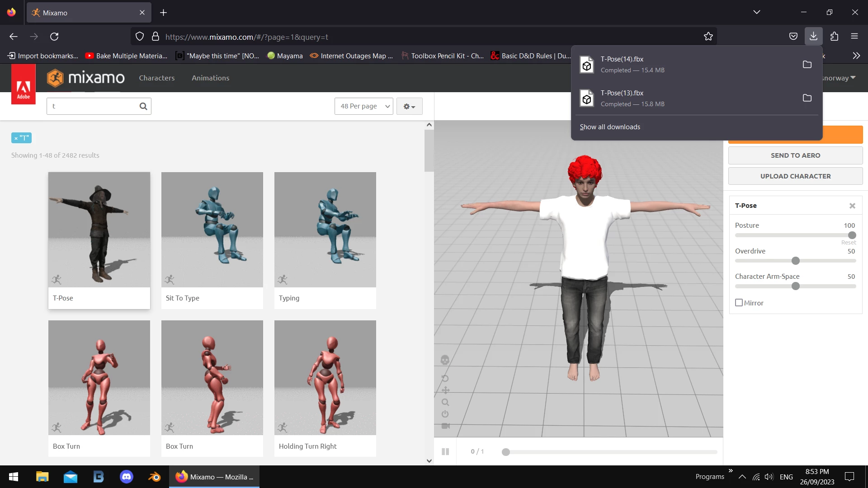Click the camera follow video icon
This screenshot has height=488, width=868.
point(445,426)
